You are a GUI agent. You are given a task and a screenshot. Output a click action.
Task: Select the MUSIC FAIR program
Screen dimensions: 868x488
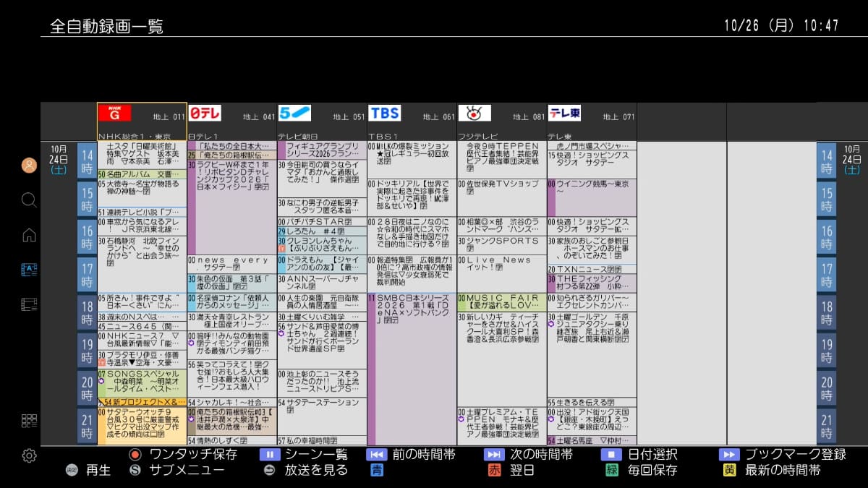point(501,302)
